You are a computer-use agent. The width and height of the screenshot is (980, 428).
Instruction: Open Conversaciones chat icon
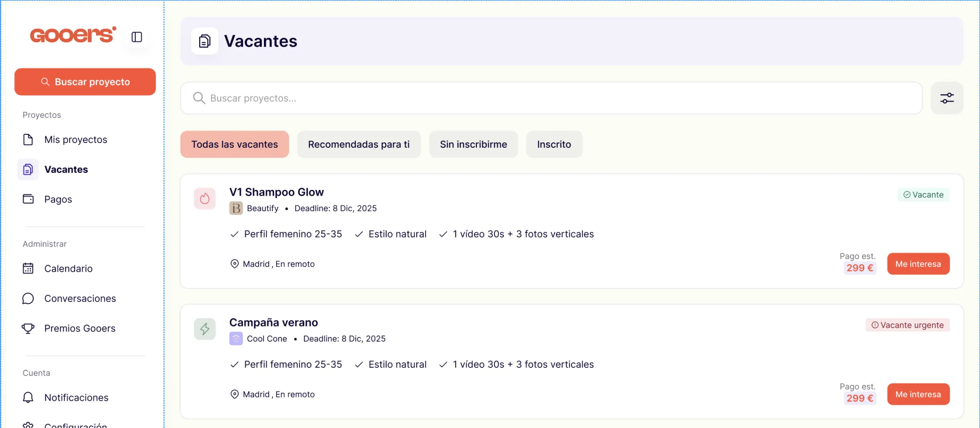tap(28, 299)
